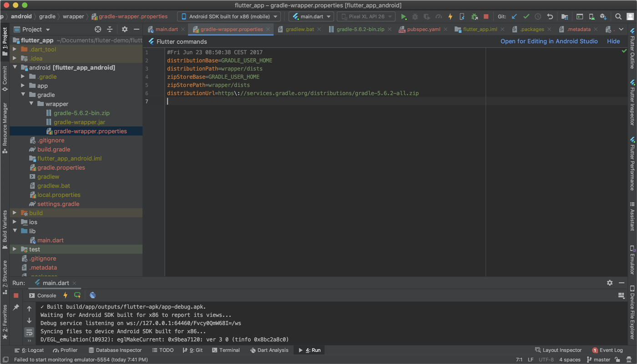Image resolution: width=637 pixels, height=364 pixels.
Task: Switch to gradlew.bat editor tab
Action: click(x=300, y=29)
